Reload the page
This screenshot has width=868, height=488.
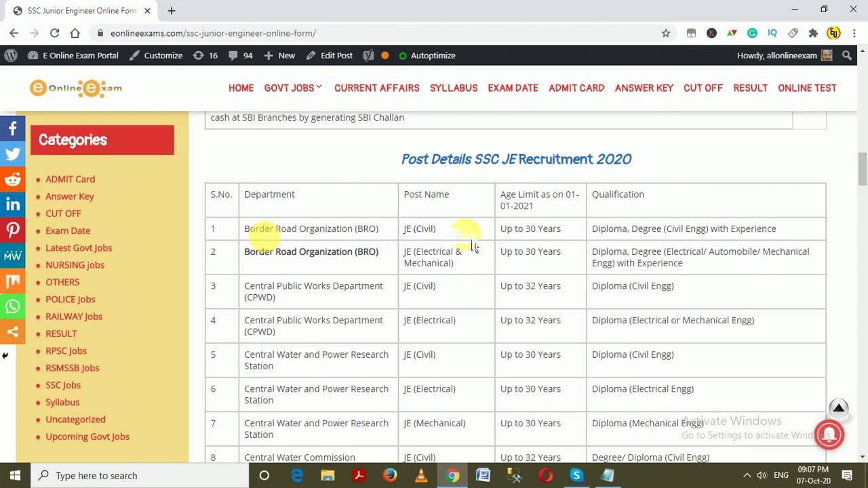pyautogui.click(x=54, y=33)
